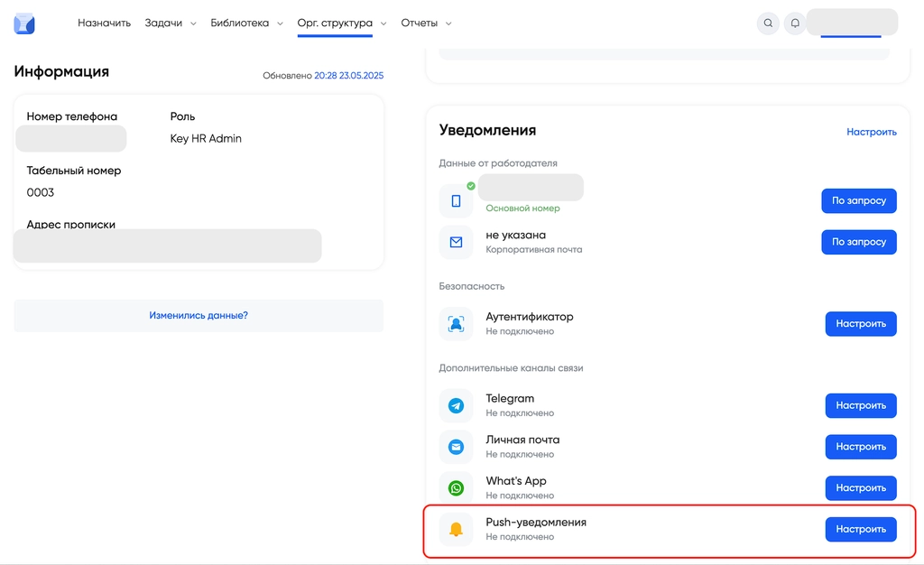The width and height of the screenshot is (924, 565).
Task: Click the app logo in the header
Action: 24,23
